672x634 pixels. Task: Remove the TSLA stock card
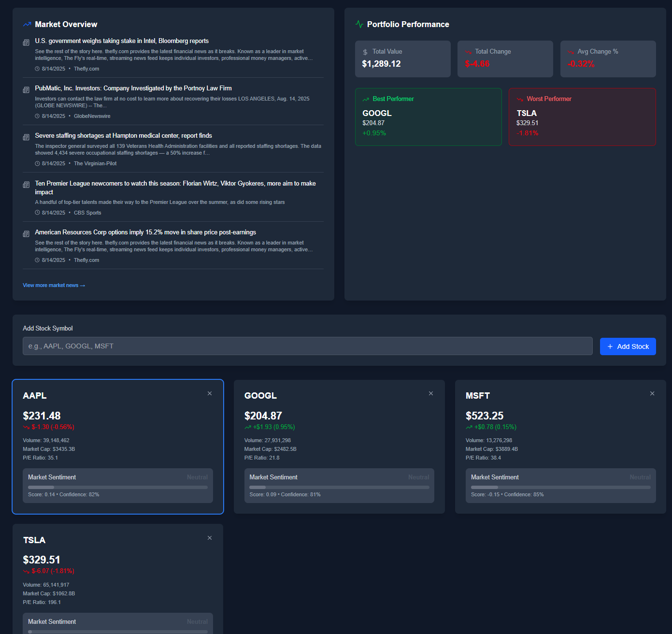[210, 537]
